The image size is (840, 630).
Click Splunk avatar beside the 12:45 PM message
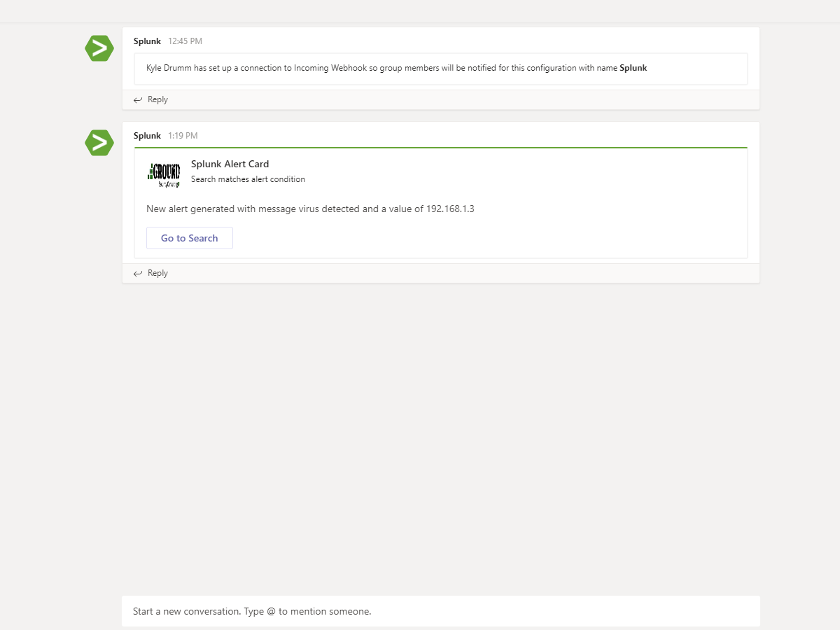coord(99,48)
